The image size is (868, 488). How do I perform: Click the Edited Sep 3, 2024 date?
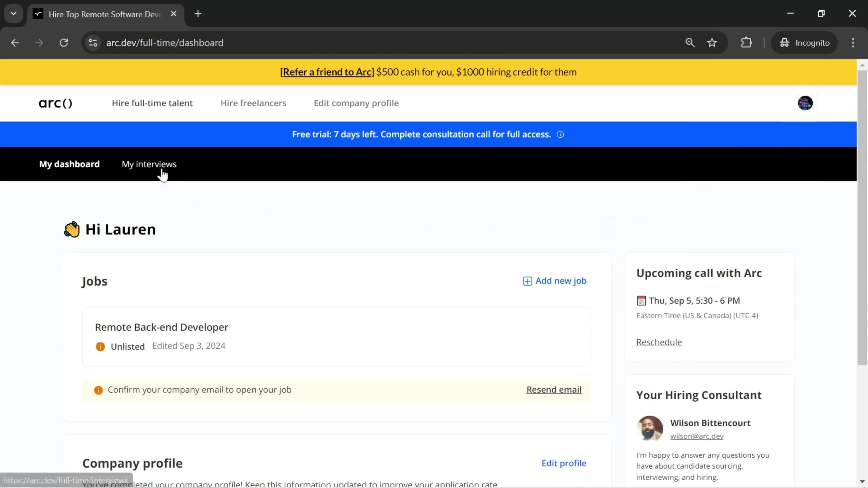(189, 346)
